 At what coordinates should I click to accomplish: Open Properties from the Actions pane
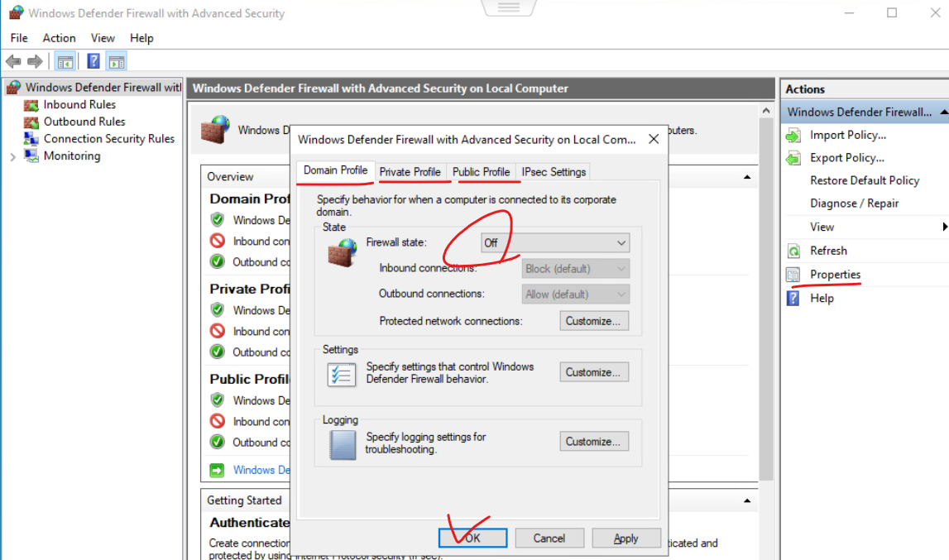coord(835,275)
